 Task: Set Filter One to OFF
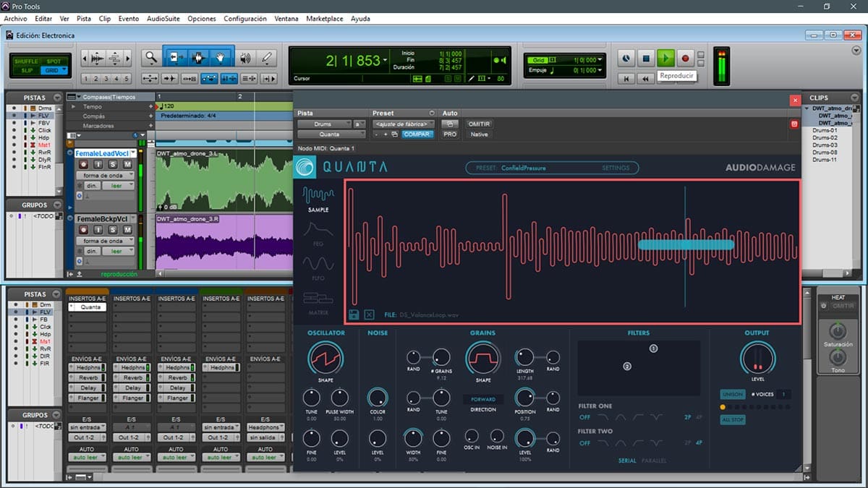click(x=584, y=417)
